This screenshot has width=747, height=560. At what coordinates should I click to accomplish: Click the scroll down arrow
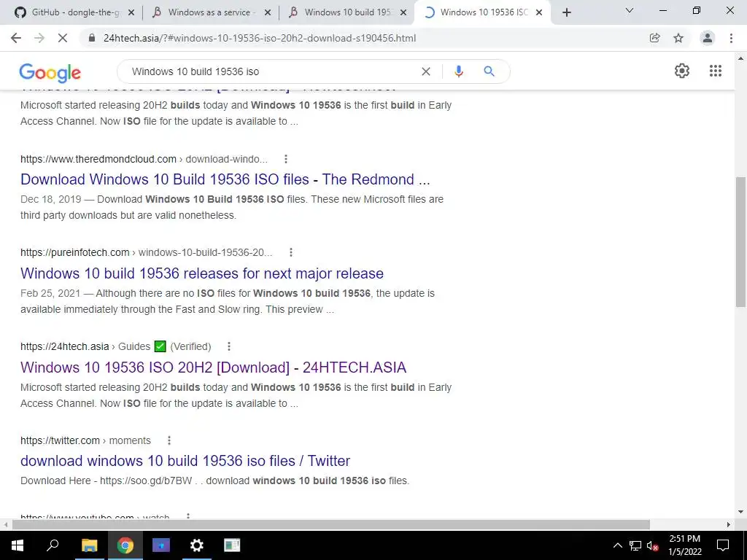click(x=740, y=513)
